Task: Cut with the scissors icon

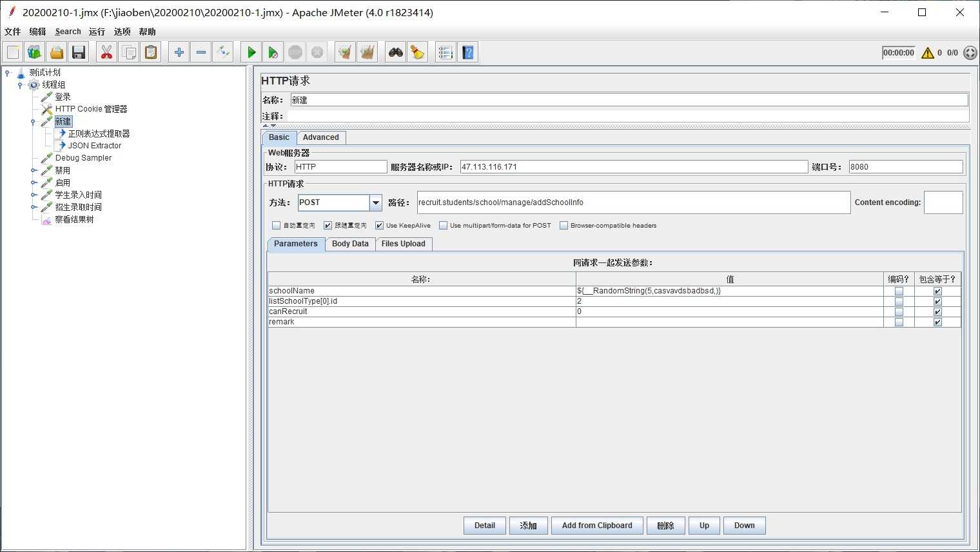Action: [107, 52]
